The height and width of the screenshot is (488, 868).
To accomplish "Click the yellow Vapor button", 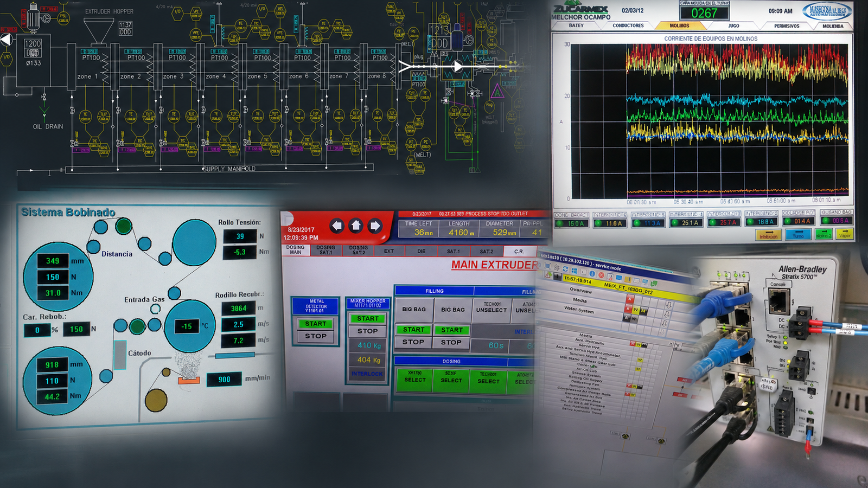I will [x=845, y=235].
